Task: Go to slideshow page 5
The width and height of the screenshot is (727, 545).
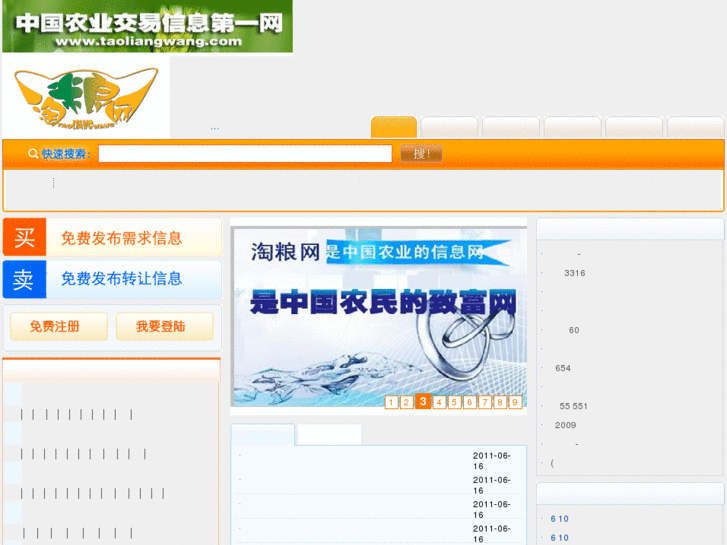Action: (454, 402)
